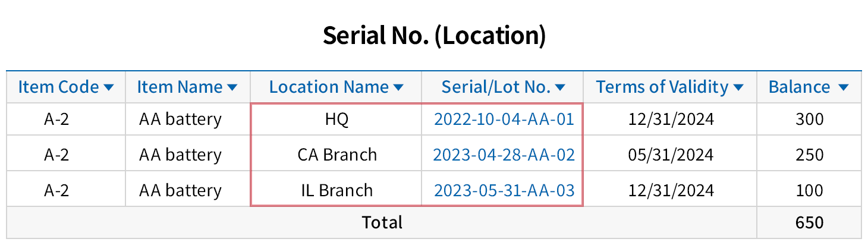
Task: Click the IL Branch location cell
Action: coord(336,191)
